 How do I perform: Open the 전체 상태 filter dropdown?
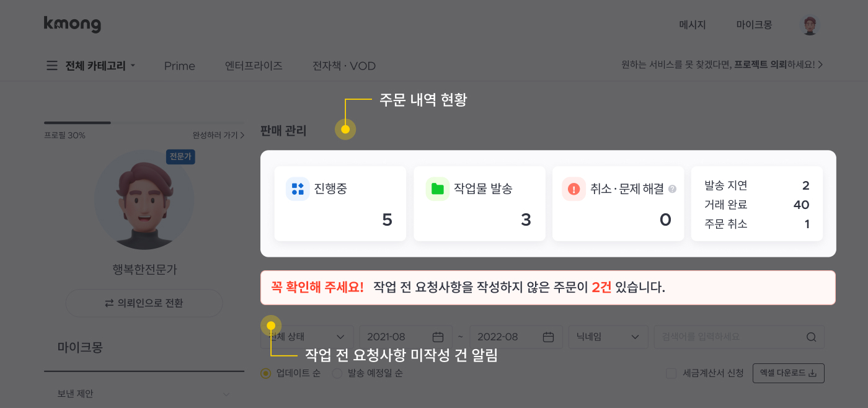[x=307, y=337]
